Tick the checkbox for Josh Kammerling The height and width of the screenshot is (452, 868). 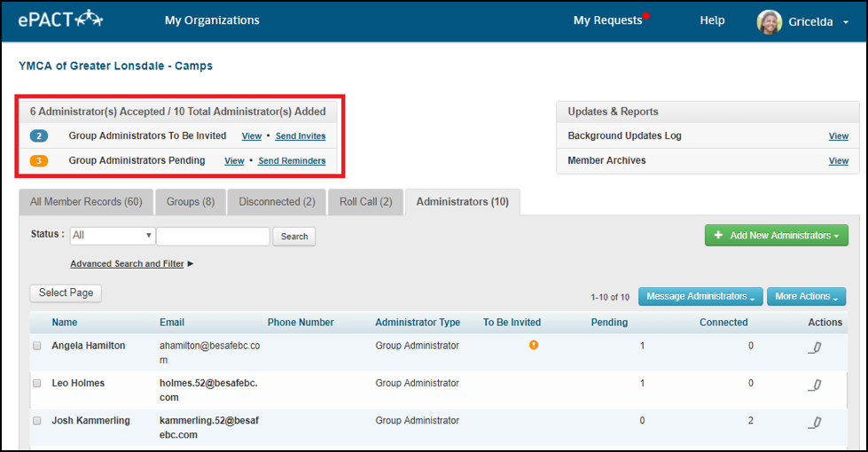point(37,421)
